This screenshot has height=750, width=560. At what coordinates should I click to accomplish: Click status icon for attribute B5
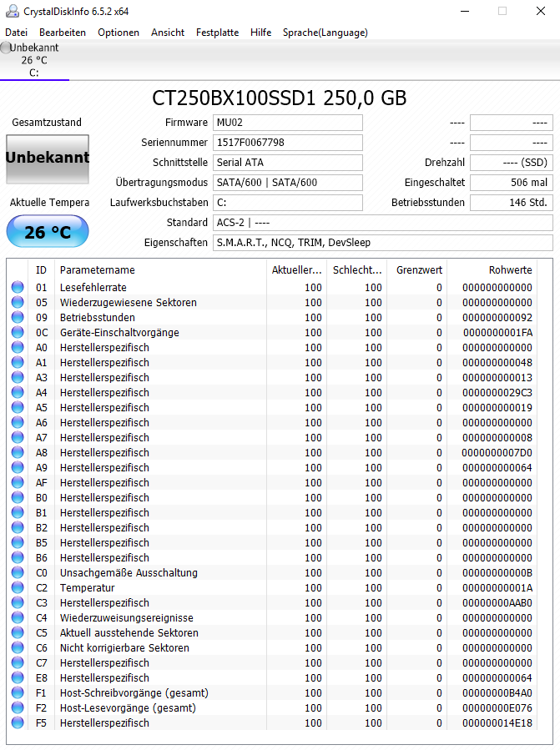pyautogui.click(x=18, y=542)
